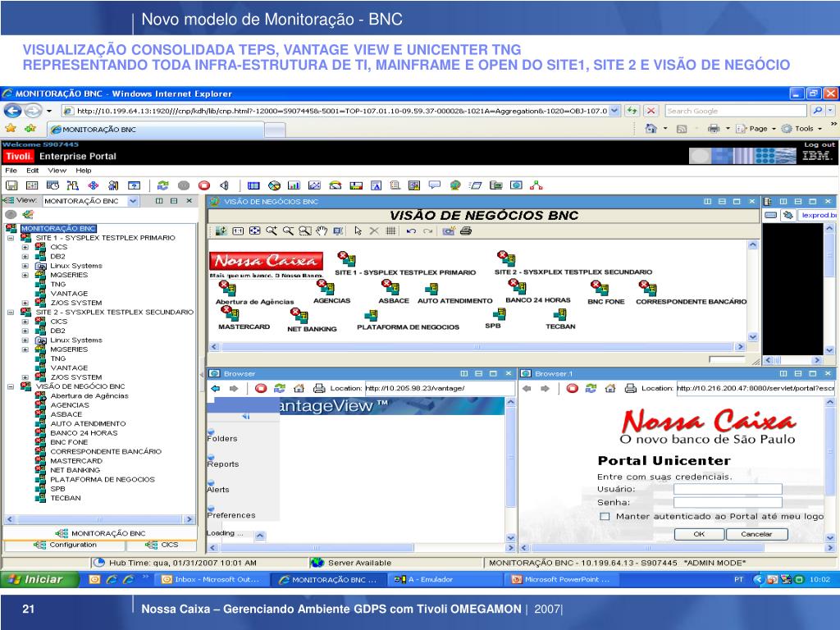
Task: Open the Alerts link in VantageView
Action: (218, 490)
